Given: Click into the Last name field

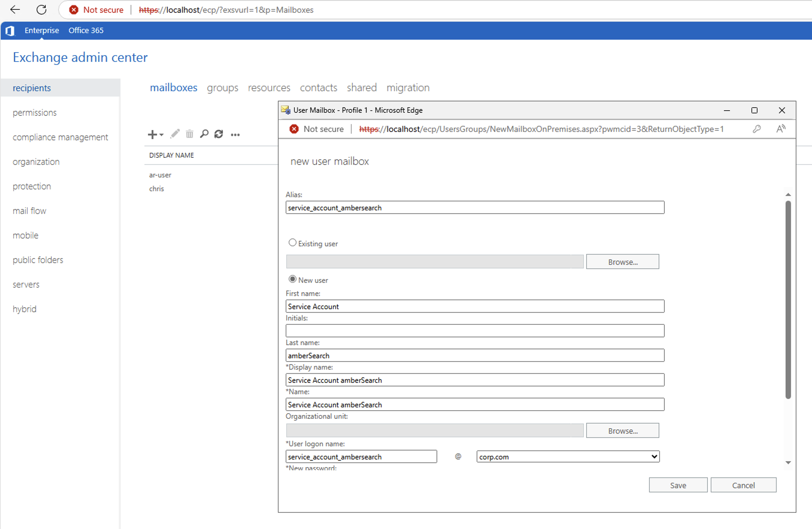Looking at the screenshot, I should pos(475,355).
